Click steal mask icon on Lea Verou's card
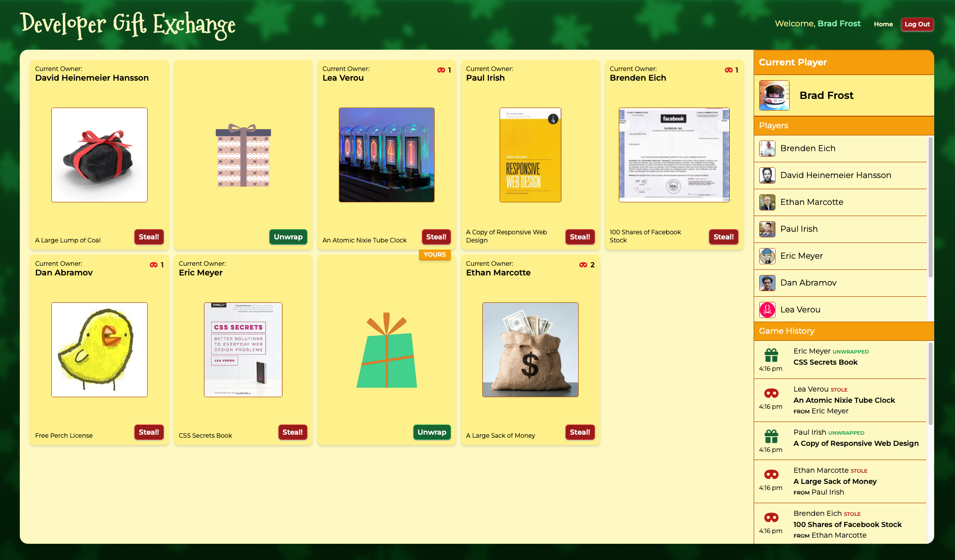Image resolution: width=955 pixels, height=560 pixels. tap(441, 71)
